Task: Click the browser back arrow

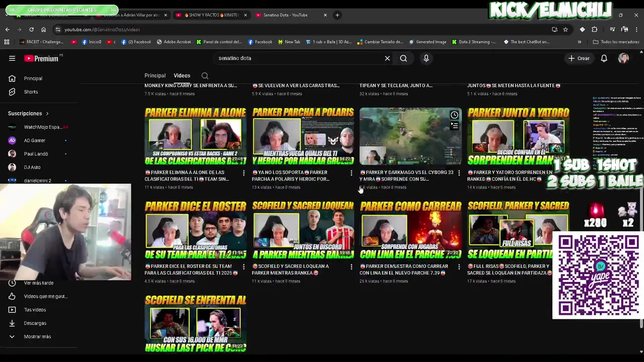Action: point(7,30)
